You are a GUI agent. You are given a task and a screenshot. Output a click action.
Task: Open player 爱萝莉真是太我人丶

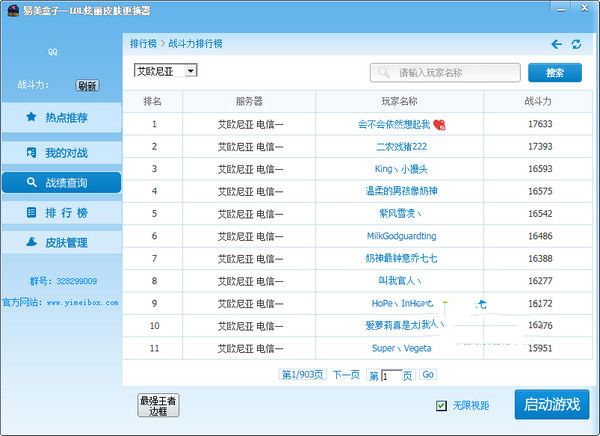click(x=404, y=325)
